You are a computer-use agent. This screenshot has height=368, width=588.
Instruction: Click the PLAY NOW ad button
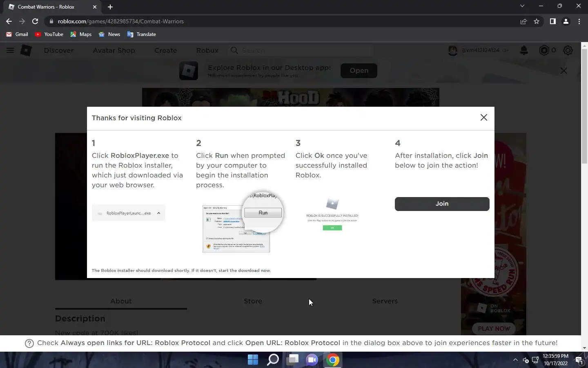click(x=494, y=328)
